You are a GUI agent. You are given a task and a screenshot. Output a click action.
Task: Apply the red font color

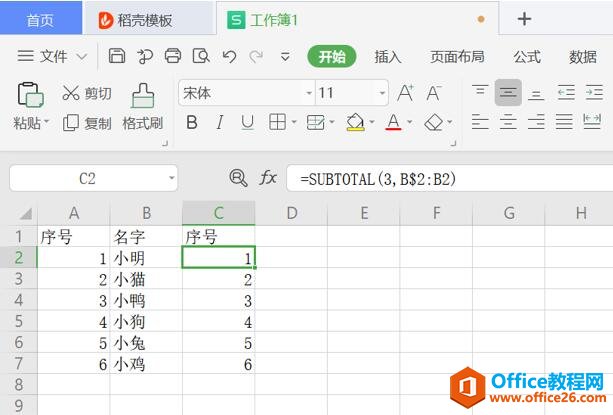tap(393, 122)
